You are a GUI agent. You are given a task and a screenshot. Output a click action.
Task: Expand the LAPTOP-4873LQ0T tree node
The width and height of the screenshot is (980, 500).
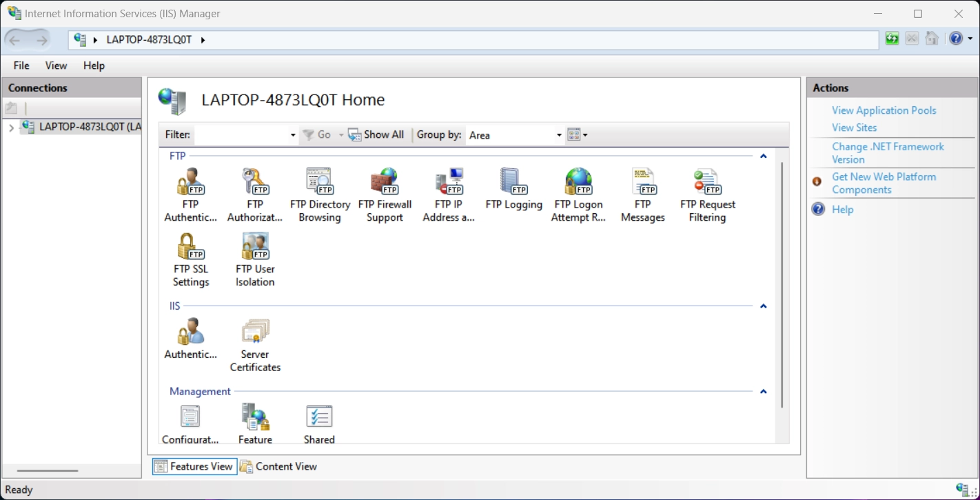tap(11, 128)
